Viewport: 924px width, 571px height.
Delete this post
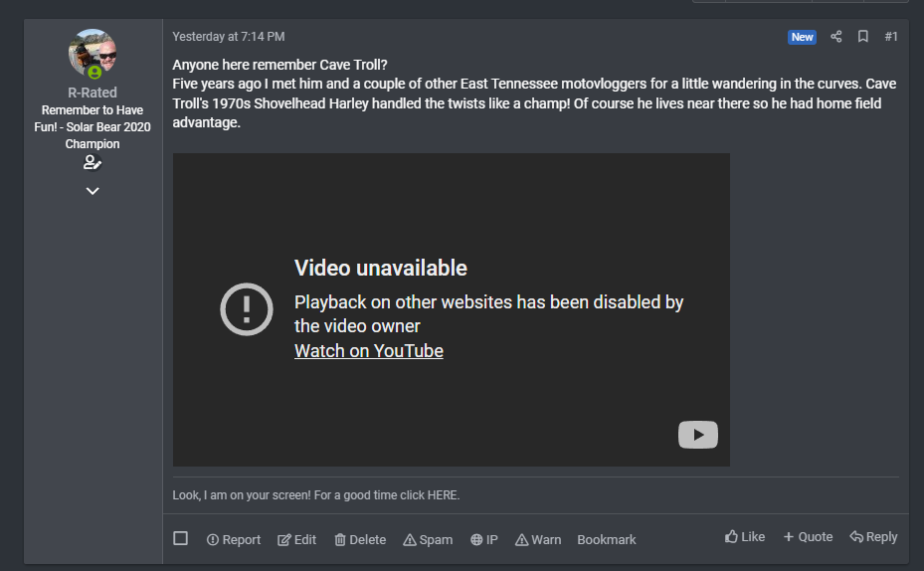pos(360,539)
